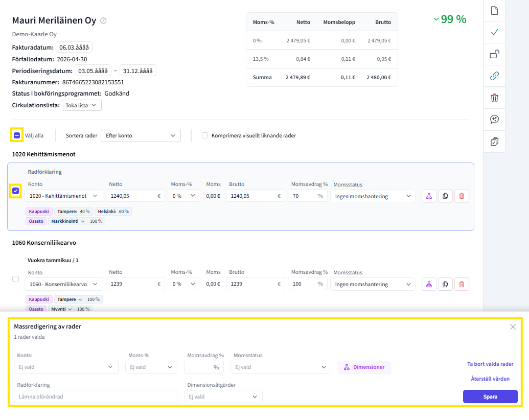Open the Cirkulationslista Toka lista dropdown
The image size is (529, 420).
coord(81,105)
